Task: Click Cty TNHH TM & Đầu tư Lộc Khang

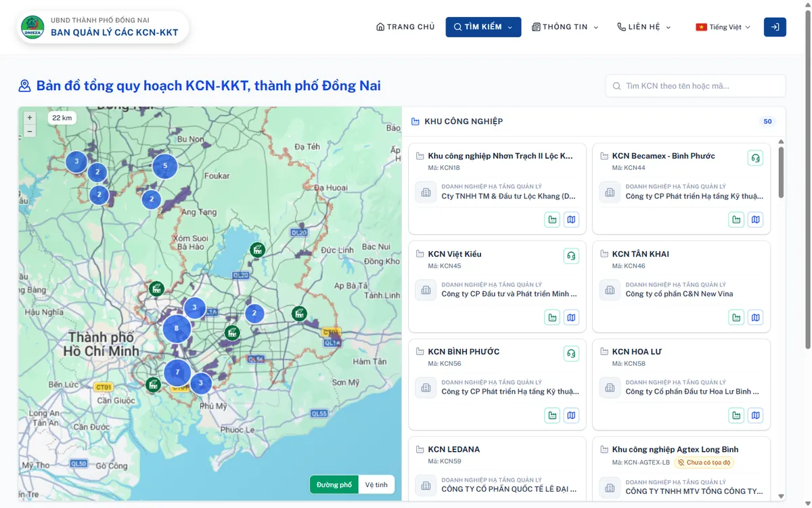Action: 509,196
